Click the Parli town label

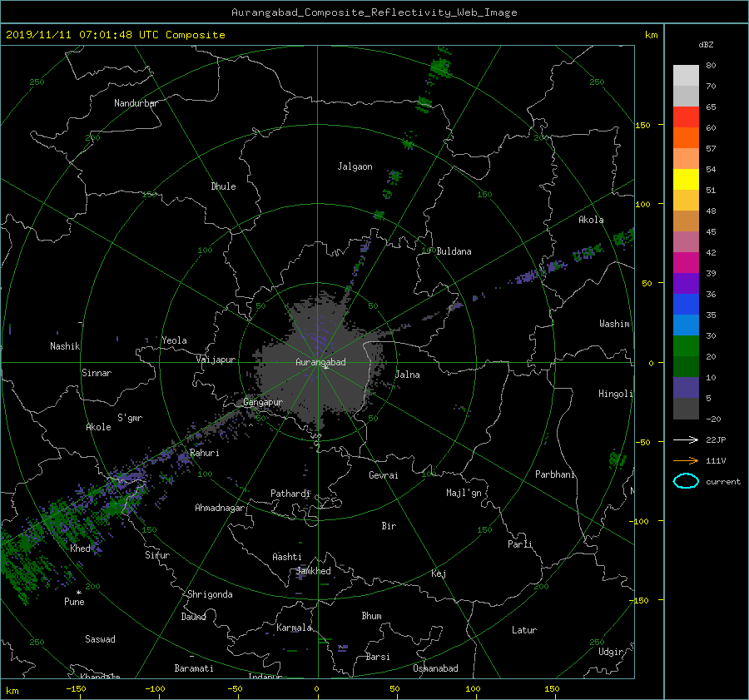point(519,544)
